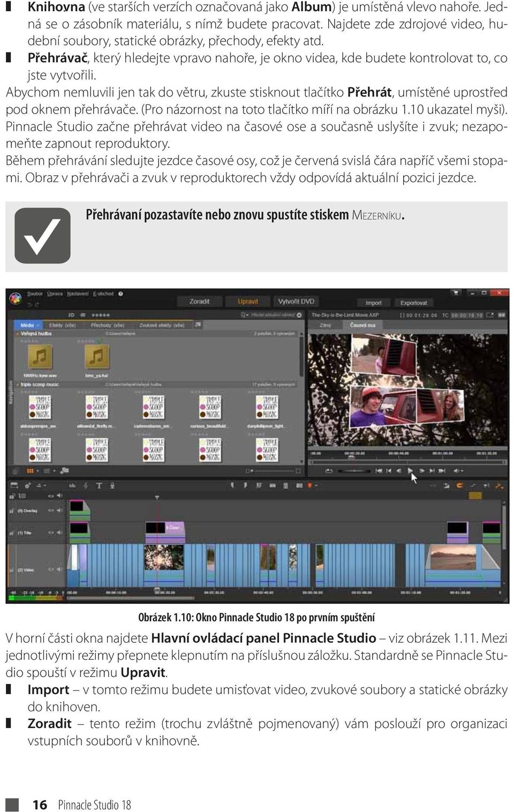Click the trash delete clip icon

[285, 485]
